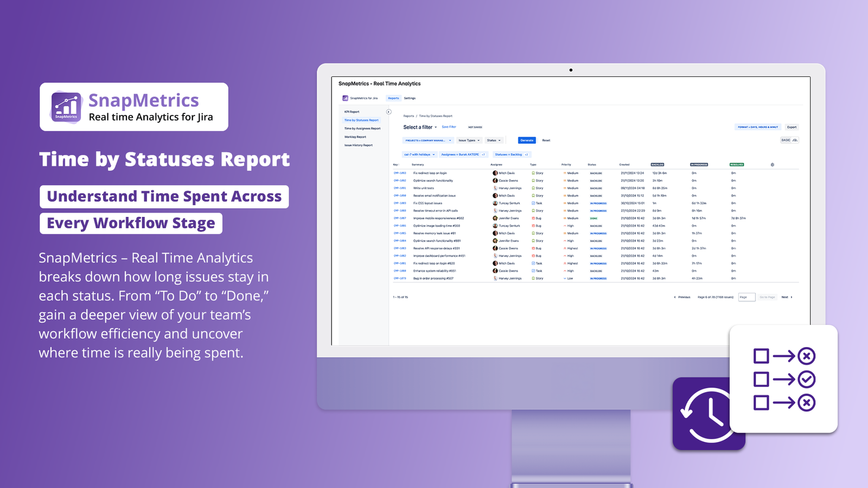Open the Projects = Company Manag... dropdown
The width and height of the screenshot is (868, 488).
pos(428,140)
